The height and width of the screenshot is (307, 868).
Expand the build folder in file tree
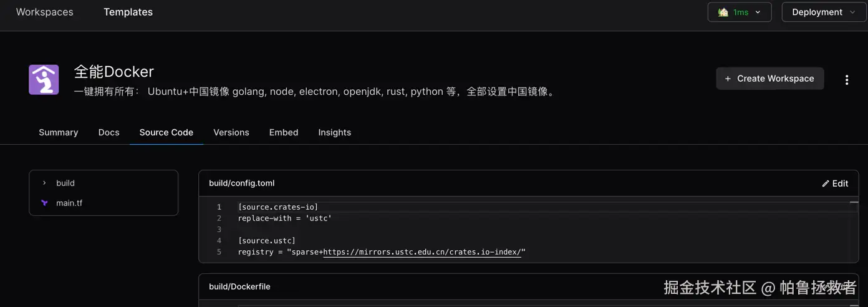[x=44, y=183]
